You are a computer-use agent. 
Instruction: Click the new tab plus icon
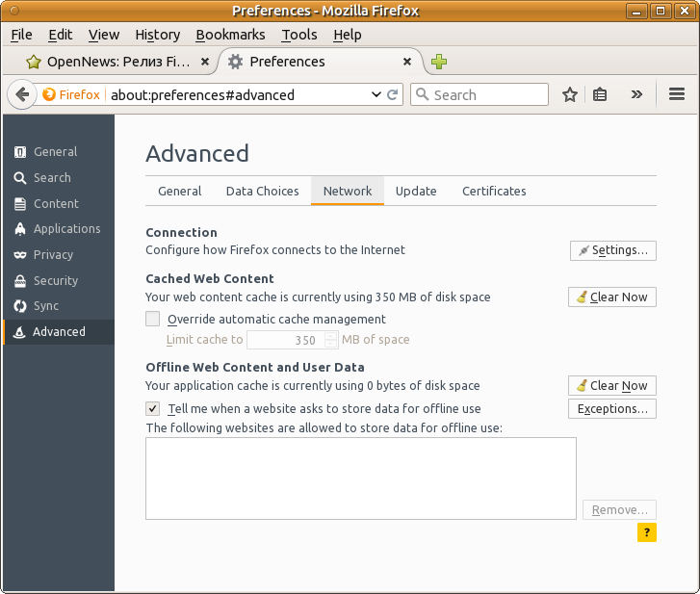439,62
